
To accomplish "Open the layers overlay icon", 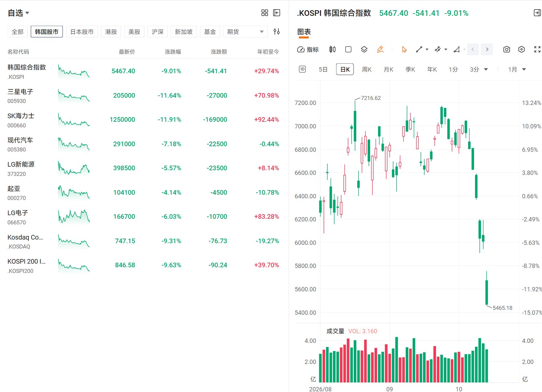I will [x=364, y=49].
